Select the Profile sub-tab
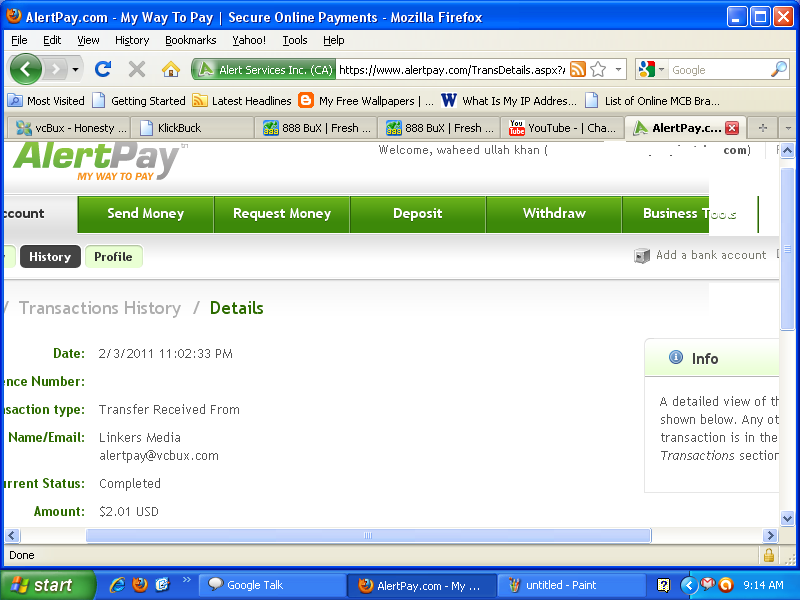Image resolution: width=800 pixels, height=600 pixels. [x=113, y=257]
